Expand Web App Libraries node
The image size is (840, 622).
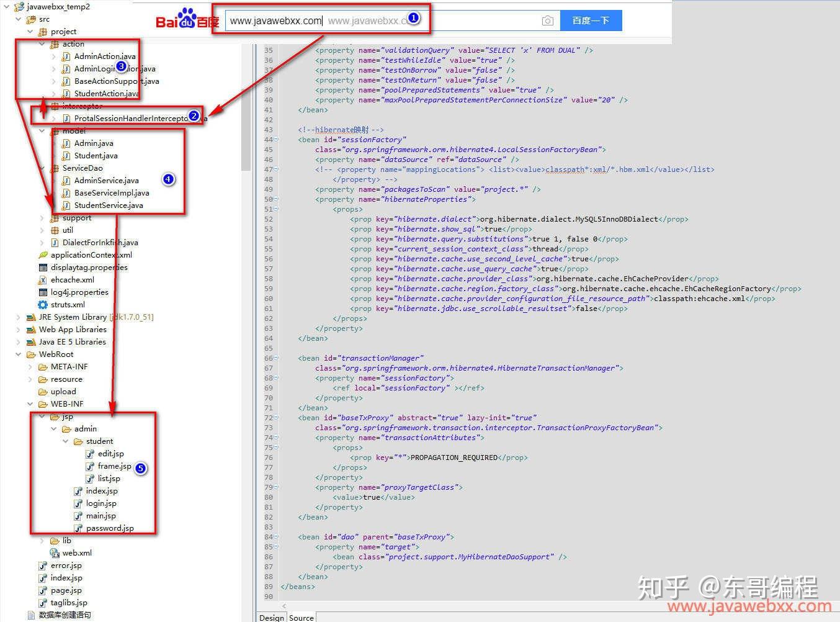[19, 330]
